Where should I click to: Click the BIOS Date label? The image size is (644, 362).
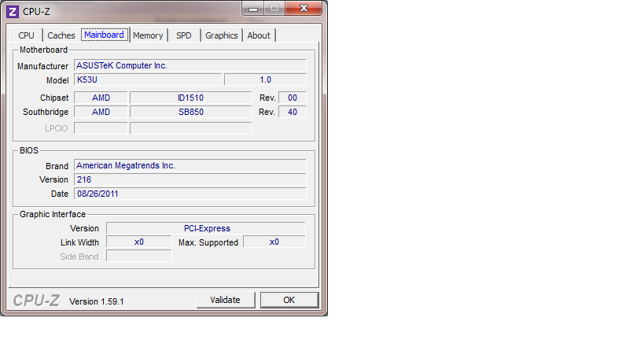coord(60,194)
